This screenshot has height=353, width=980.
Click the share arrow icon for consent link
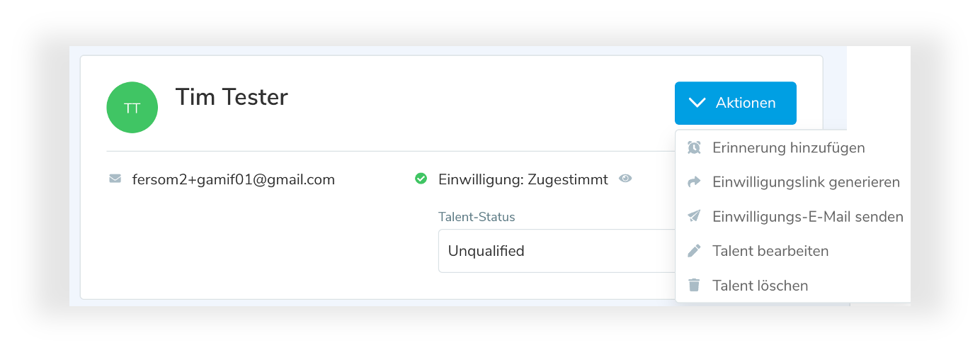click(694, 182)
